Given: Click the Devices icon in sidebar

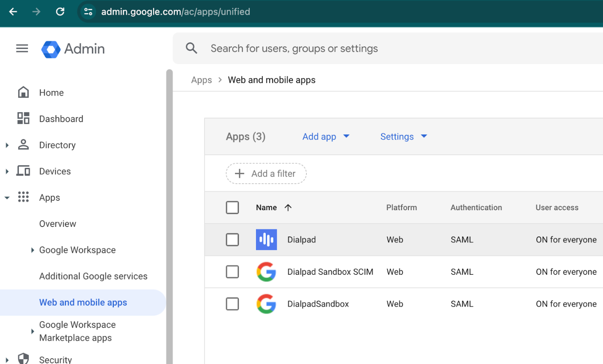Looking at the screenshot, I should (24, 171).
